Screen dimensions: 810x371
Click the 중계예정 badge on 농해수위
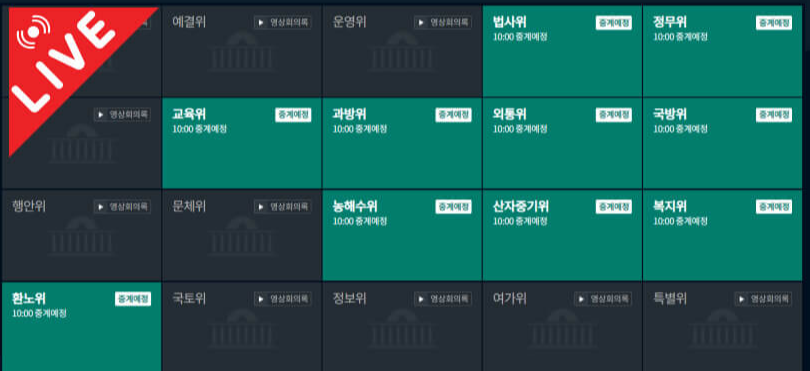[453, 207]
